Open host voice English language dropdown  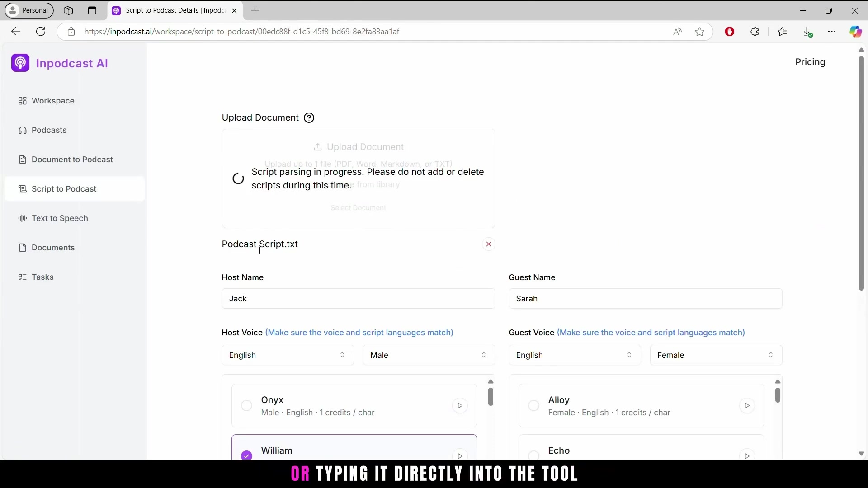(288, 355)
